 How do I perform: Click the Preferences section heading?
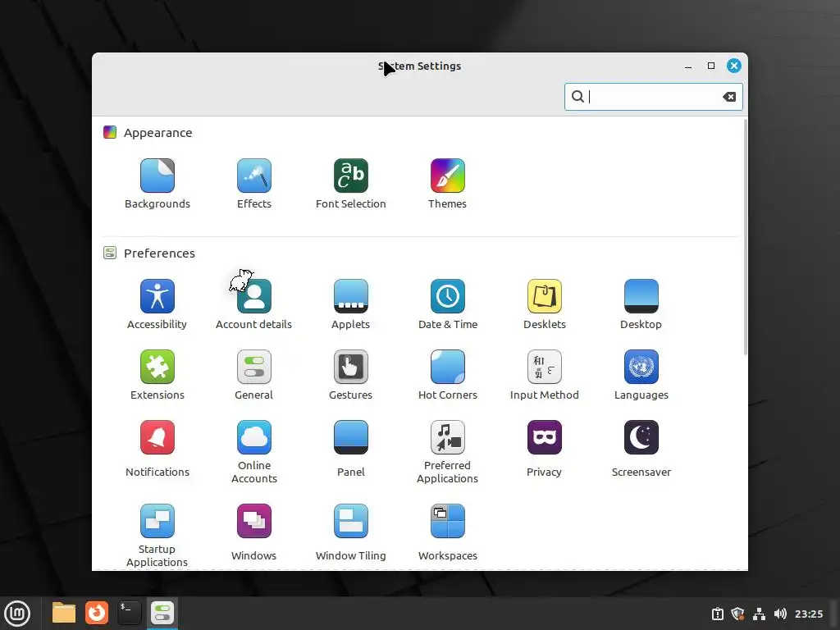point(159,253)
